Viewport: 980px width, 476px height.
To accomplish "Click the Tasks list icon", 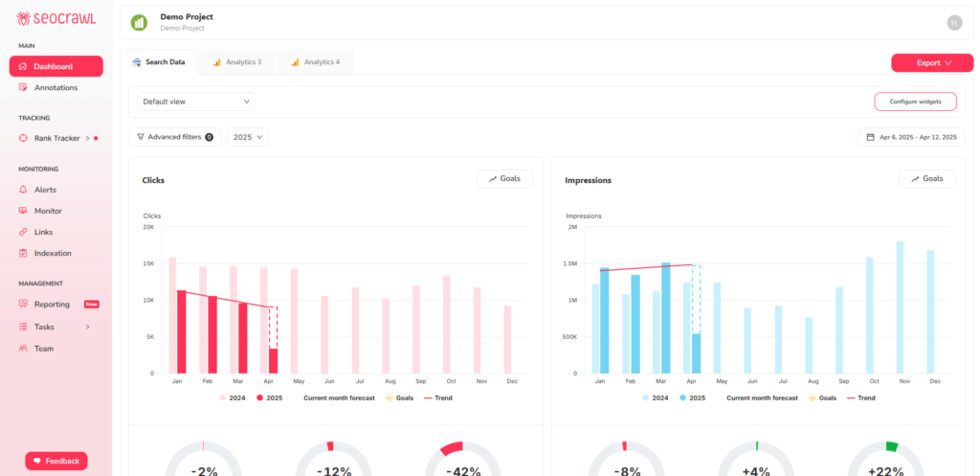I will [23, 327].
